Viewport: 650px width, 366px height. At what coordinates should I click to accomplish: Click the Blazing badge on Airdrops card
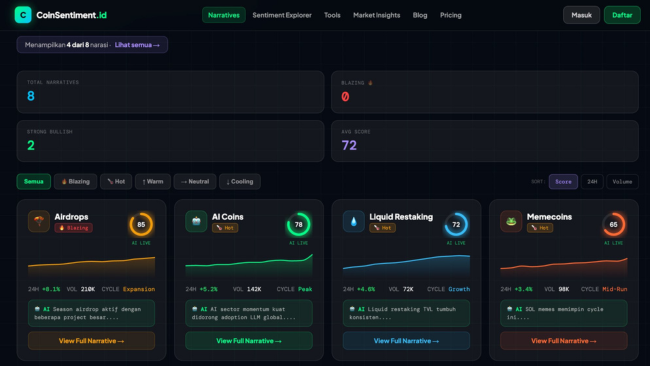click(73, 228)
